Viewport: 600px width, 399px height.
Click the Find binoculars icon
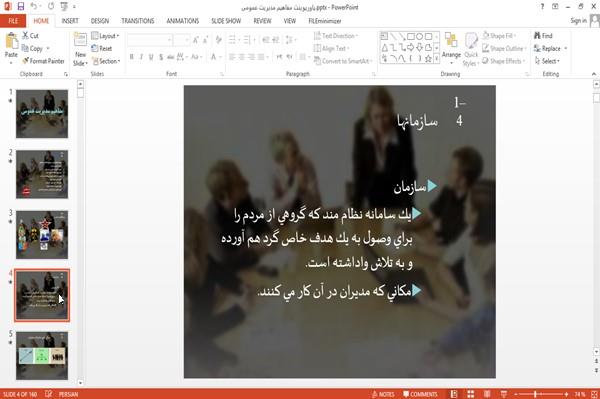537,36
